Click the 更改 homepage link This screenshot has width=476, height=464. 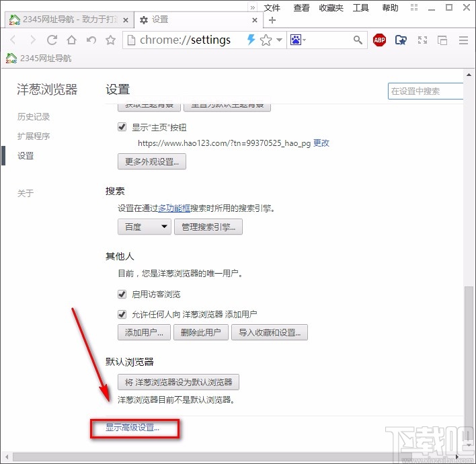321,143
